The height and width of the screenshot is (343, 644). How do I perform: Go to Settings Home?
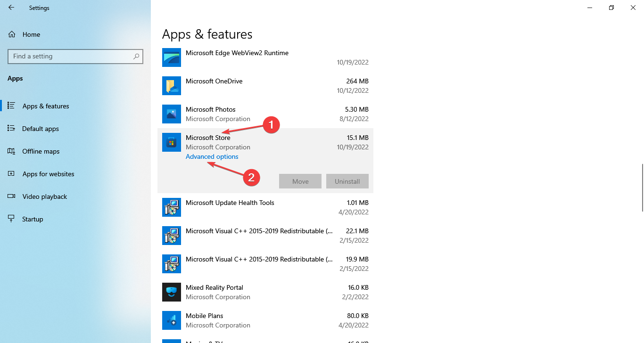[x=31, y=34]
